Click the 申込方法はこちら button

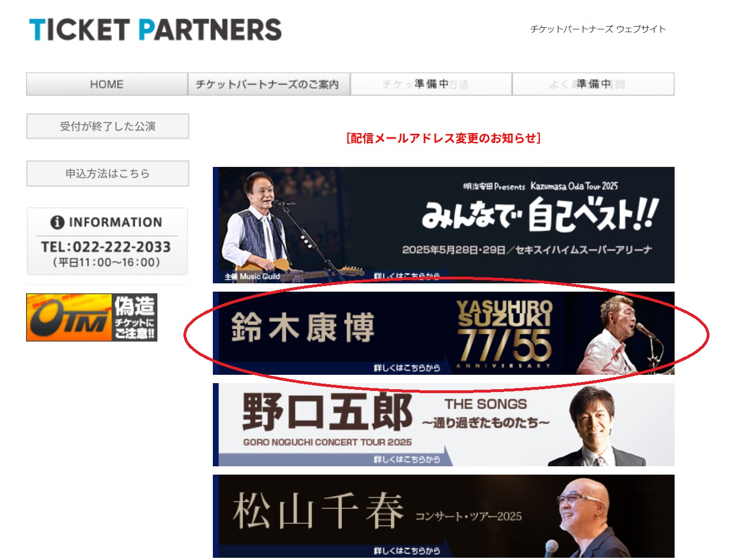(x=108, y=174)
